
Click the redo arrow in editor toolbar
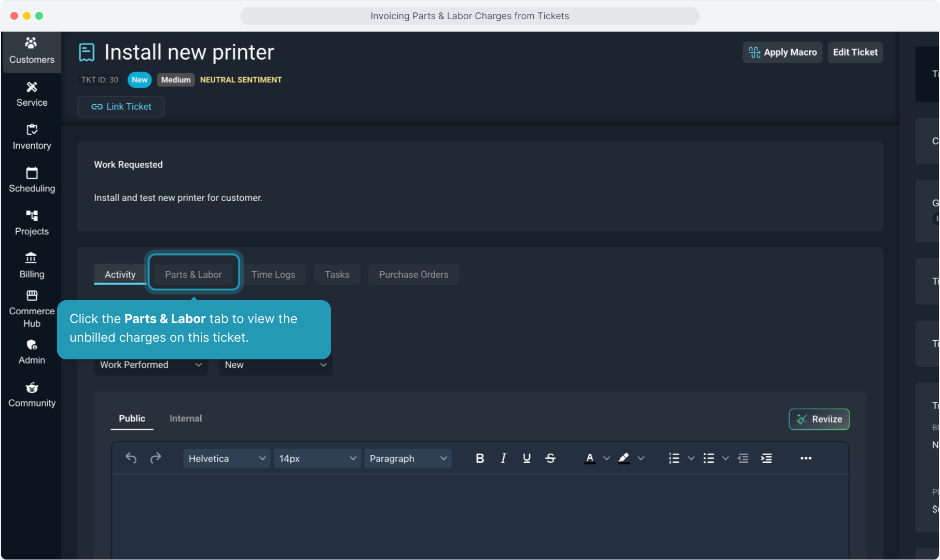[156, 458]
